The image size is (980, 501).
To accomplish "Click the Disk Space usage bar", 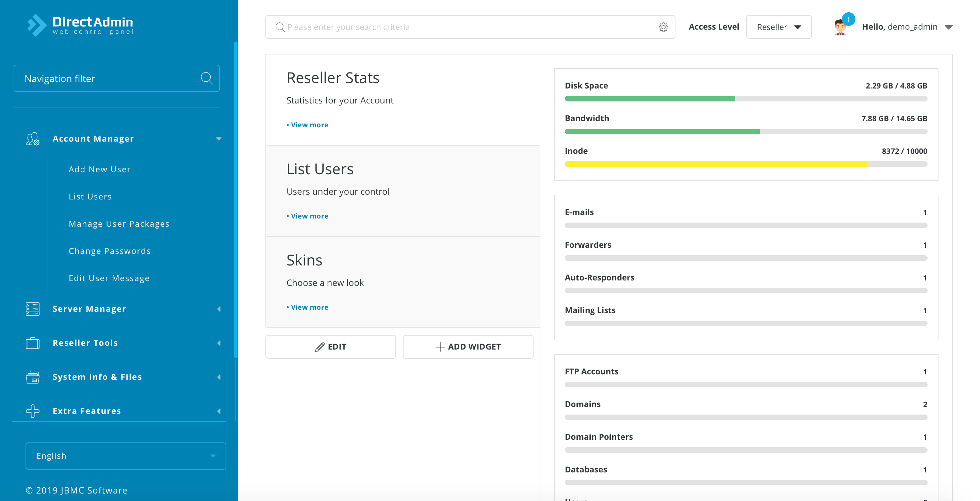I will (x=746, y=99).
